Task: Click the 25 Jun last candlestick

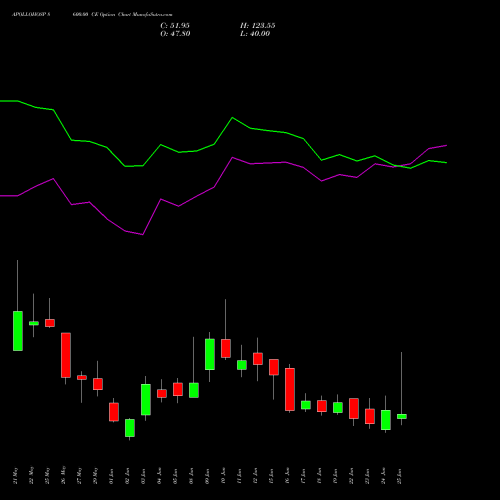Action: click(x=402, y=416)
